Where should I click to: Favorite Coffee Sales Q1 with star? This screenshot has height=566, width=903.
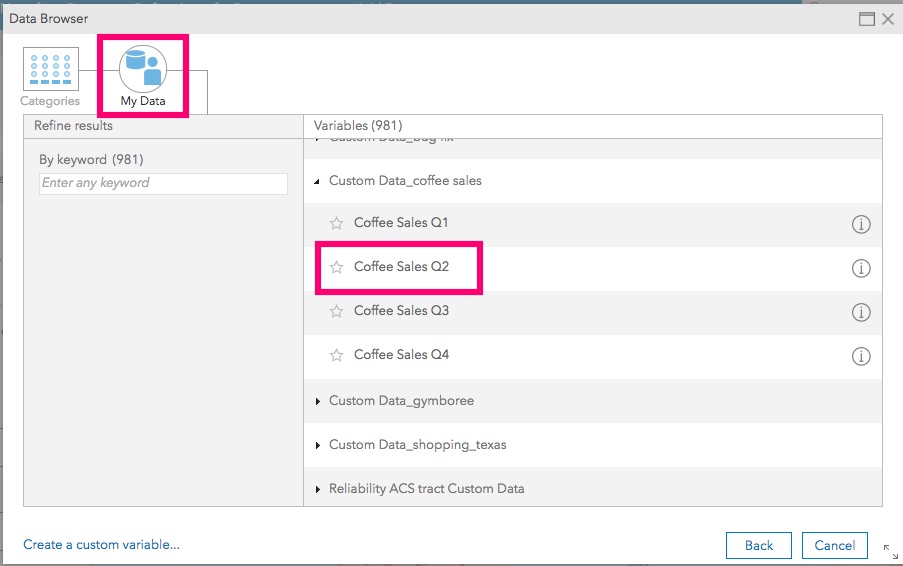pyautogui.click(x=337, y=223)
